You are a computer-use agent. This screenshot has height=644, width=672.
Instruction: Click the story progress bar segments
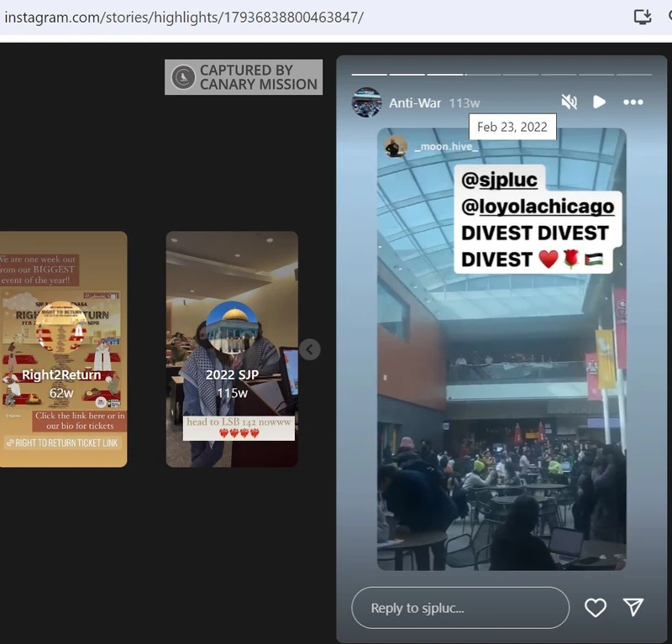(x=501, y=74)
